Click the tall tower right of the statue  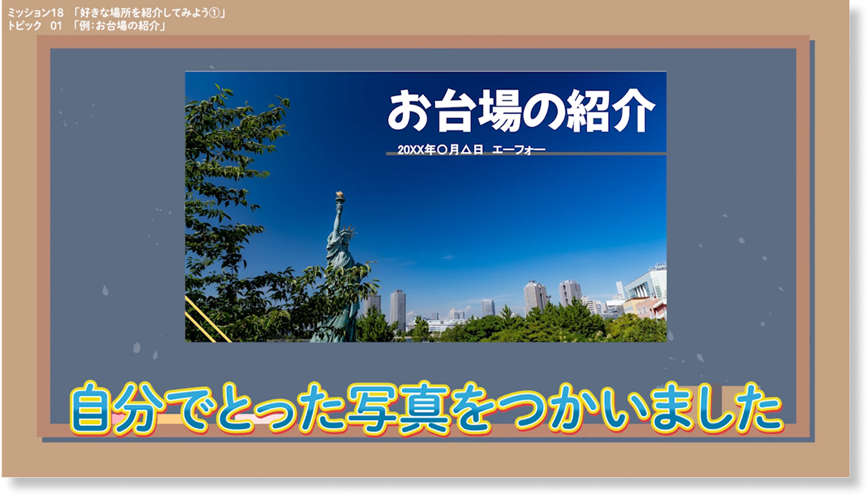tap(397, 309)
